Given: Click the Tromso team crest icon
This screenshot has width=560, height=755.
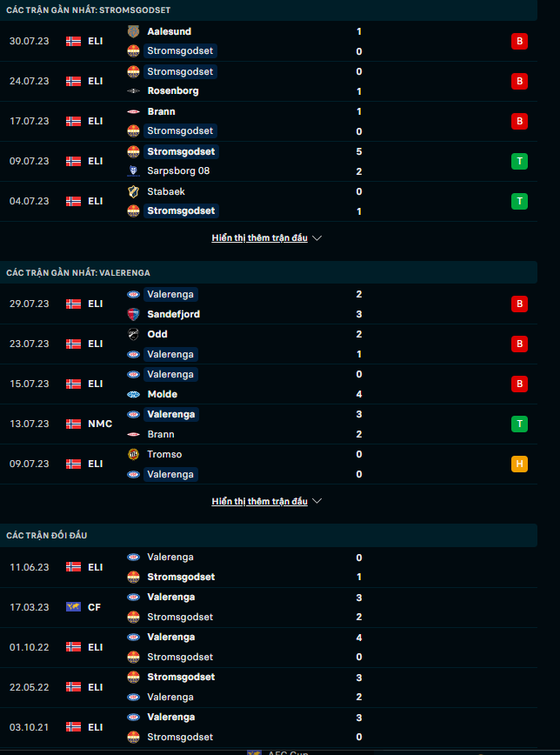Looking at the screenshot, I should click(x=133, y=454).
